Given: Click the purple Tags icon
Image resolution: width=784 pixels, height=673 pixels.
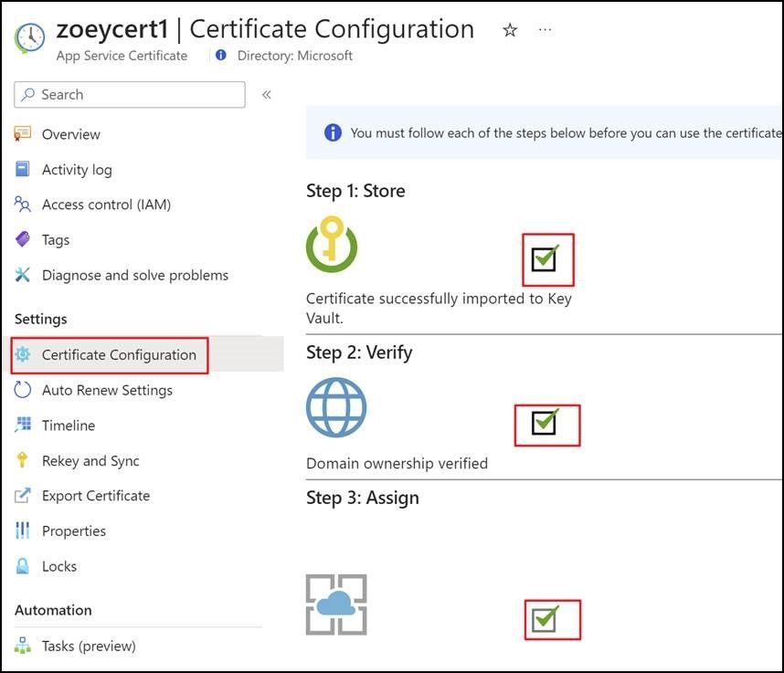Looking at the screenshot, I should tap(23, 239).
